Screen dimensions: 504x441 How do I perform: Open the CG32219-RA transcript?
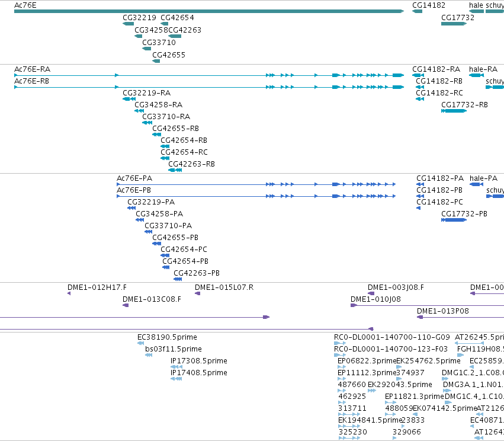(x=146, y=93)
